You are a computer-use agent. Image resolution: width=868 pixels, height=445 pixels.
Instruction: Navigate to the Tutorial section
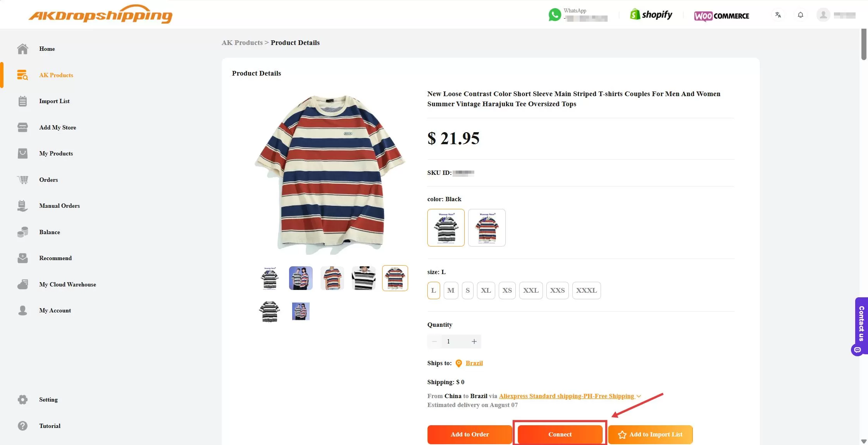[50, 426]
